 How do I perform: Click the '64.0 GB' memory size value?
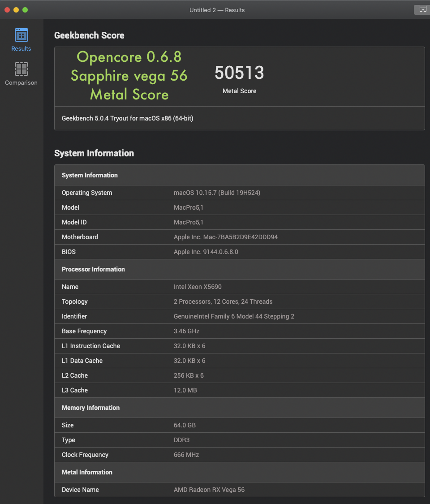point(185,425)
